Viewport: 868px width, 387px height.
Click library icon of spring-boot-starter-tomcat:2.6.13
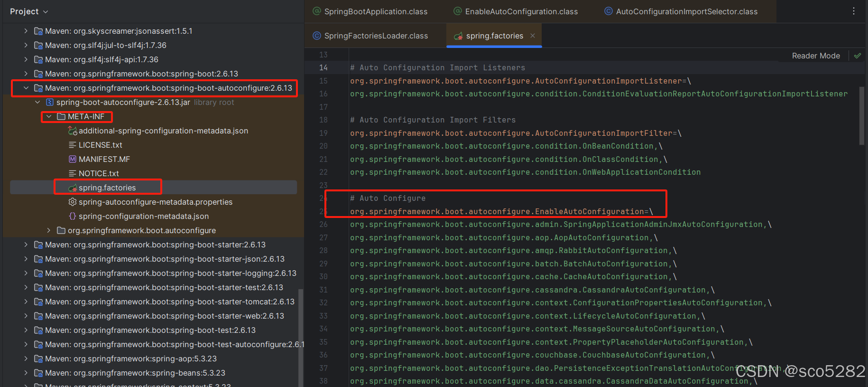coord(38,302)
